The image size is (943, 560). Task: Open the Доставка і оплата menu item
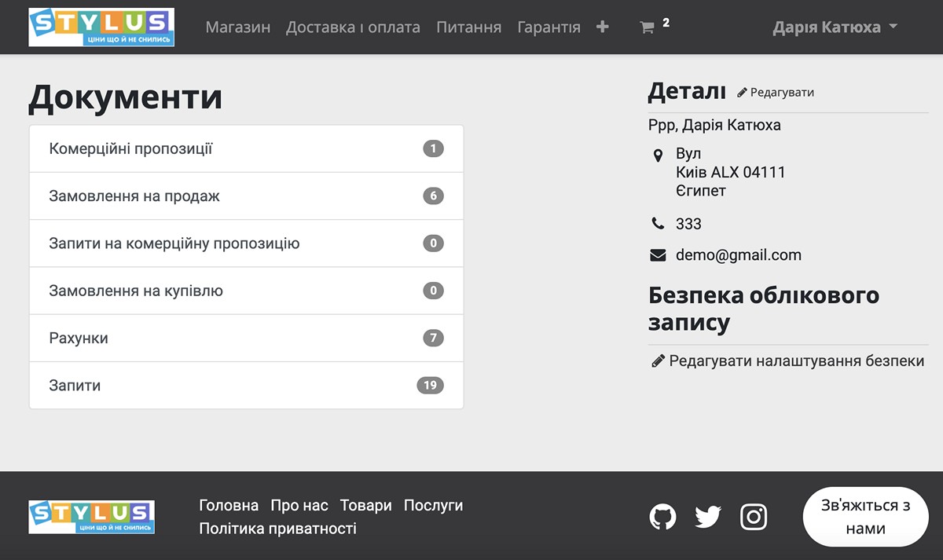point(354,26)
